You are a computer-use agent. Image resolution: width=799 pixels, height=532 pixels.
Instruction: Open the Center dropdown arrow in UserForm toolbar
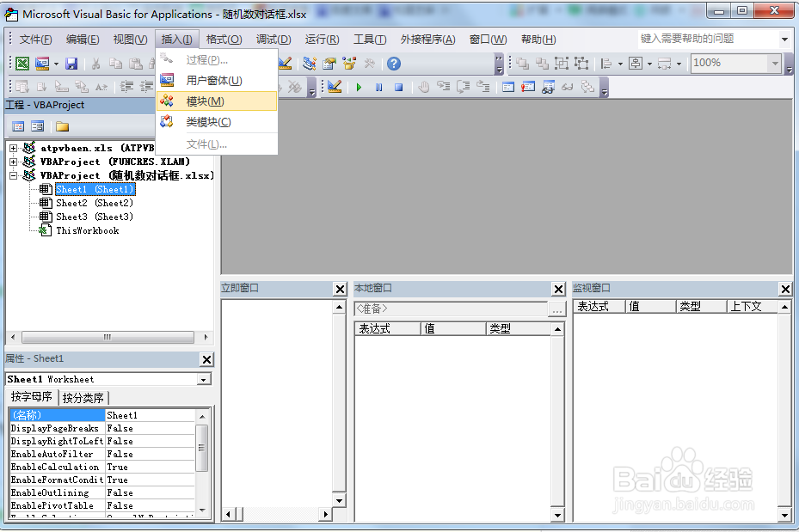[x=649, y=64]
